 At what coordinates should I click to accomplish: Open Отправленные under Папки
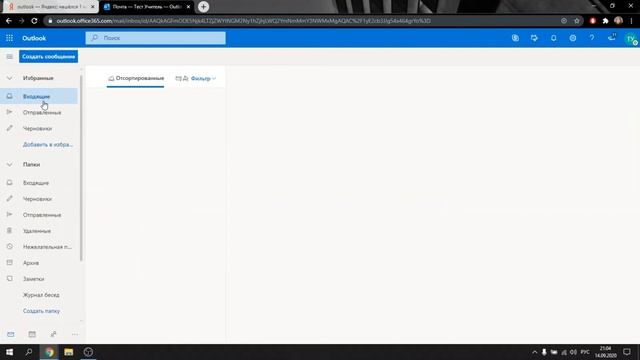click(x=39, y=215)
